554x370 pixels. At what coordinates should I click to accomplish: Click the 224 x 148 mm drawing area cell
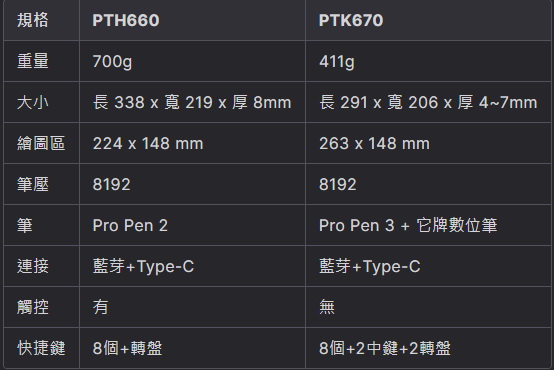click(193, 143)
